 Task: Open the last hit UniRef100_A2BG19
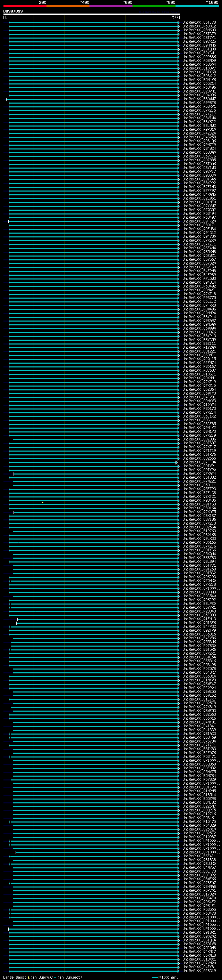(x=199, y=971)
